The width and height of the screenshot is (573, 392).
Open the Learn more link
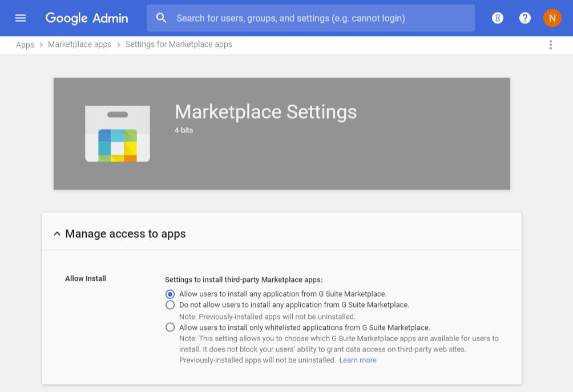pyautogui.click(x=358, y=360)
